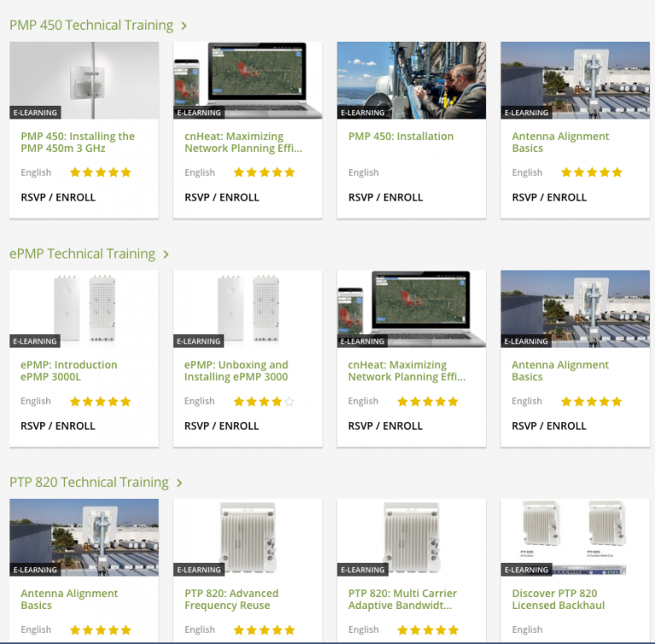Expand the chevron next to PTP 820 Technical Training
The width and height of the screenshot is (655, 644).
point(179,483)
